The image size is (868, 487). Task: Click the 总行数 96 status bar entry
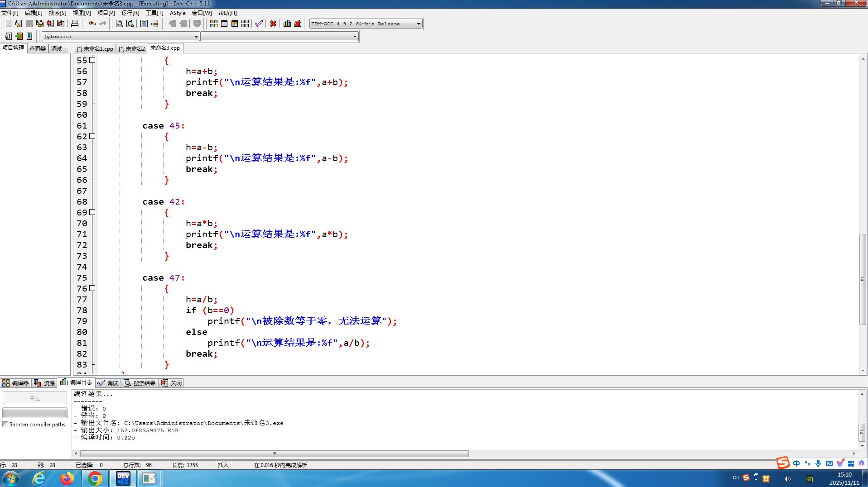click(x=137, y=465)
